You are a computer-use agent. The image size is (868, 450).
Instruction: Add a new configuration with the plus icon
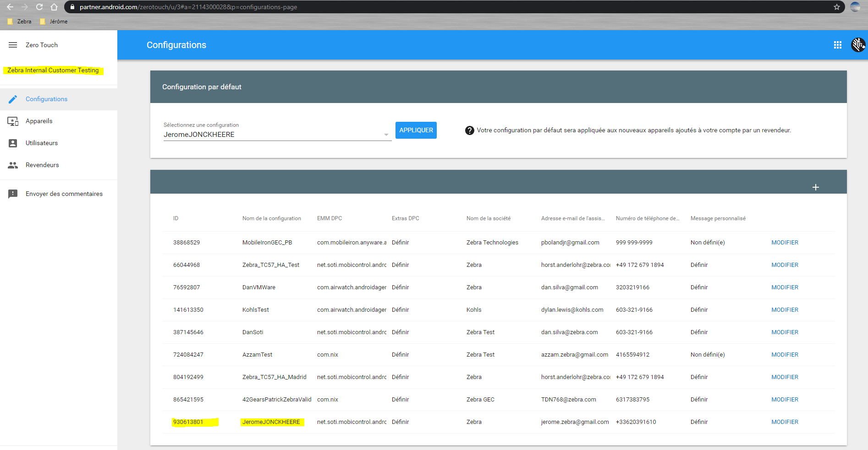[x=816, y=187]
